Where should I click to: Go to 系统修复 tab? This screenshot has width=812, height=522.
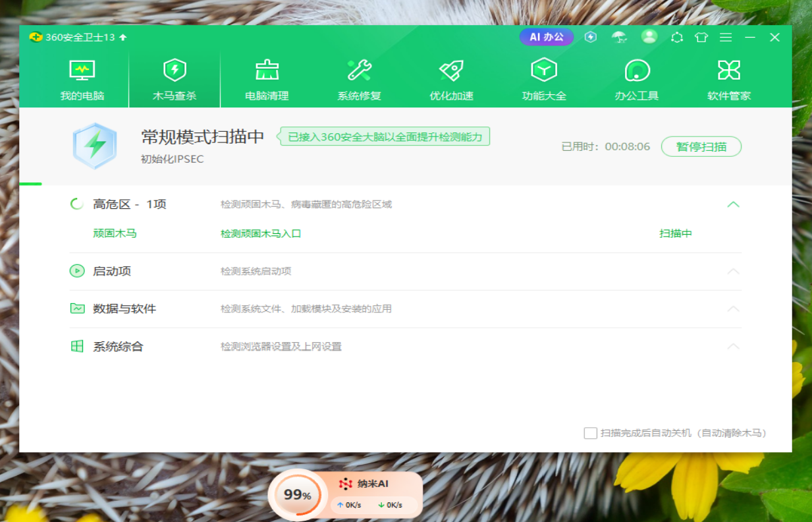coord(360,80)
